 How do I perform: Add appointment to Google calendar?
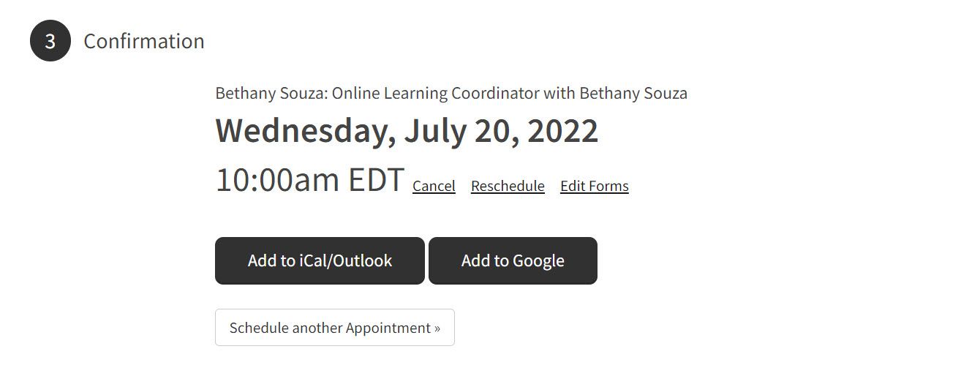tap(513, 260)
